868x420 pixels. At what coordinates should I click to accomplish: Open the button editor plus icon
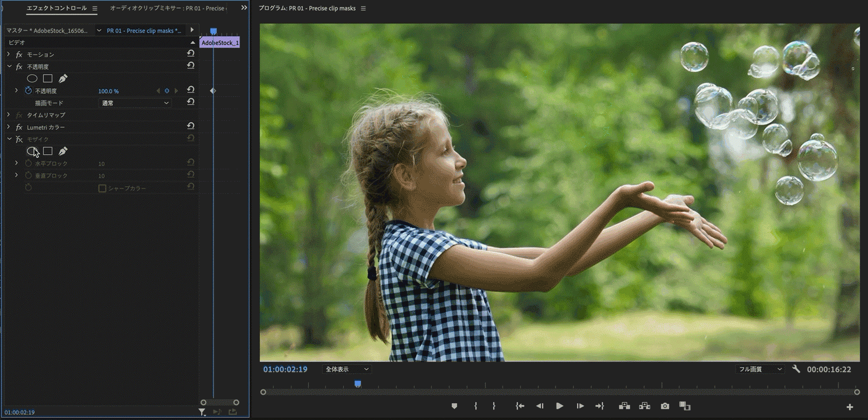tap(850, 407)
